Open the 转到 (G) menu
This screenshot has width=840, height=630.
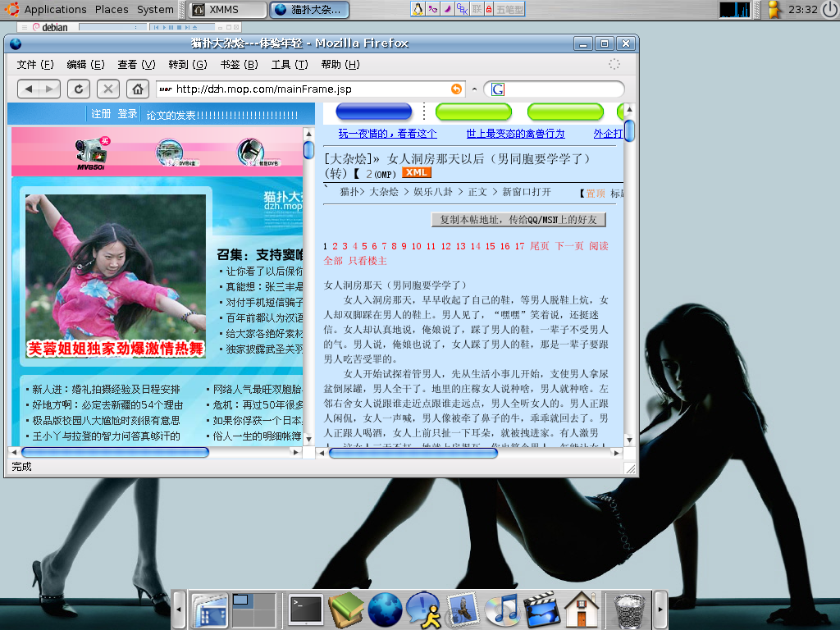(188, 64)
